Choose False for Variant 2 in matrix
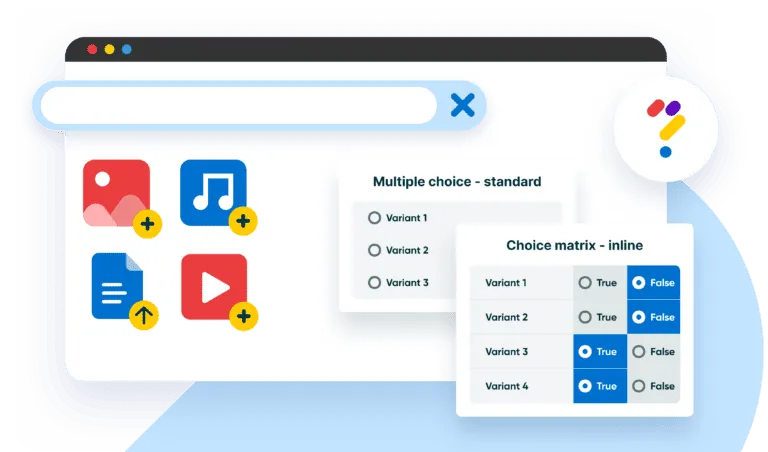 click(x=653, y=317)
